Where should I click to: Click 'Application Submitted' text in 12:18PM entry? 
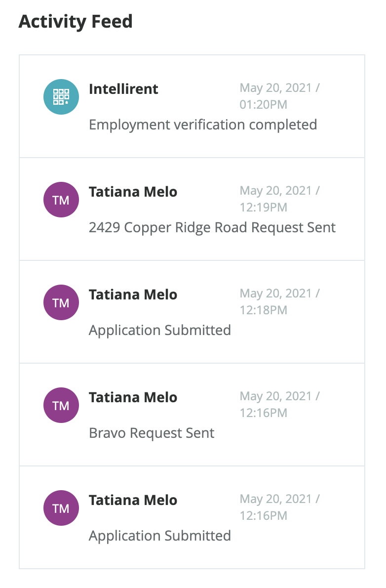point(160,330)
